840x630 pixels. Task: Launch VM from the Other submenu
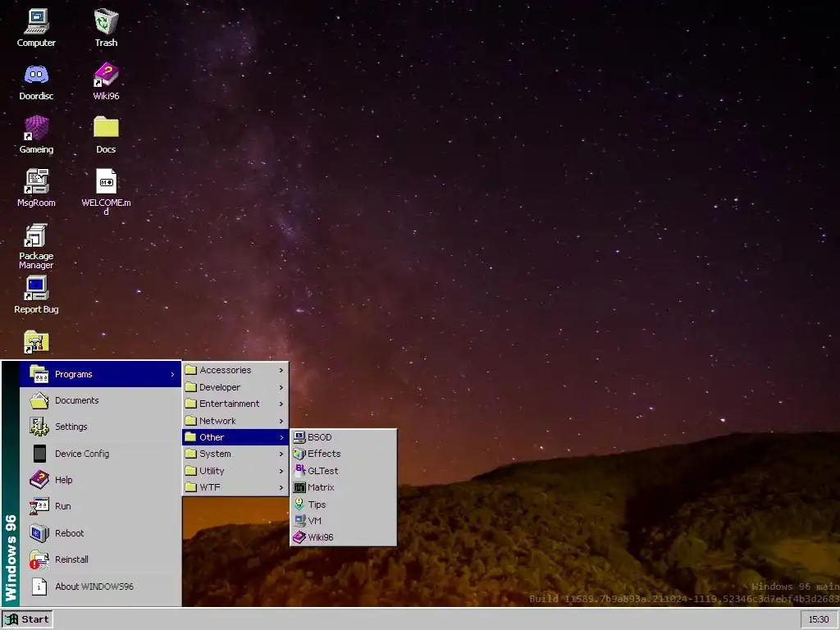point(344,521)
